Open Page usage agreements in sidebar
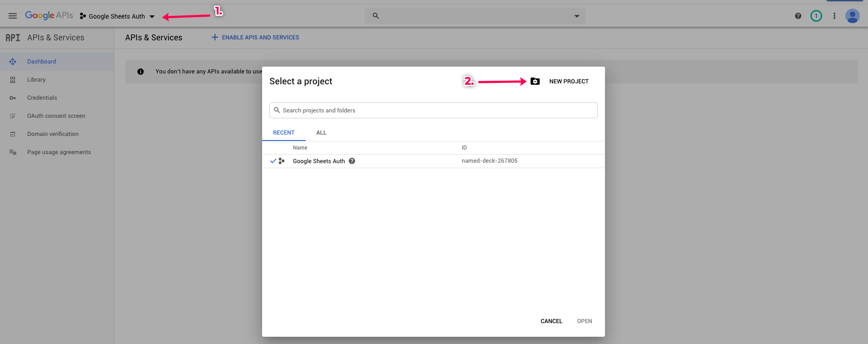868x344 pixels. point(57,152)
